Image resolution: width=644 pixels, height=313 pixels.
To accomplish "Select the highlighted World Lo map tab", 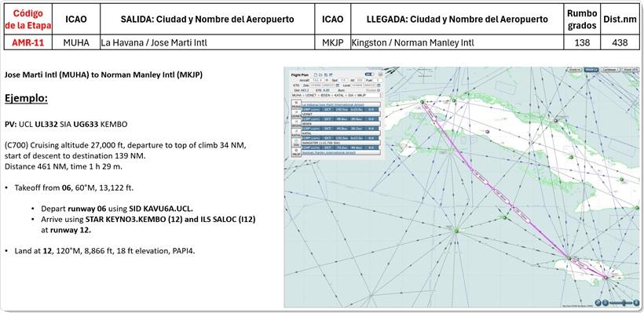I will click(x=591, y=70).
